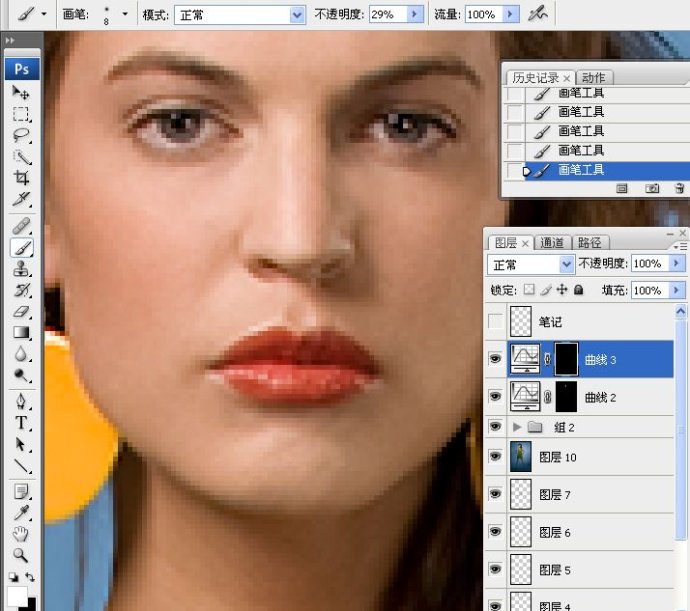Select the Path Selection tool
Screen dimensions: 690x611
tap(21, 444)
